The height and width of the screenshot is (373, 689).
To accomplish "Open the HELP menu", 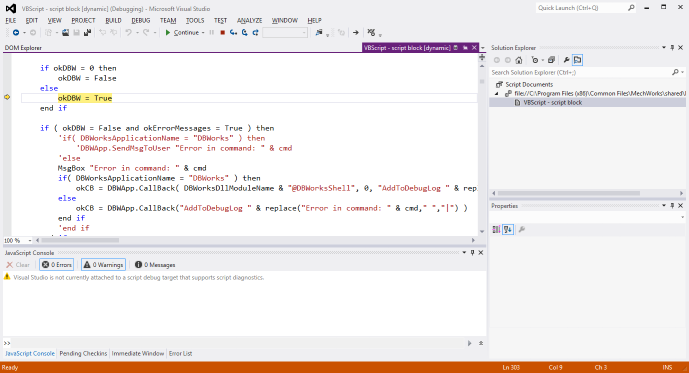I will (314, 21).
